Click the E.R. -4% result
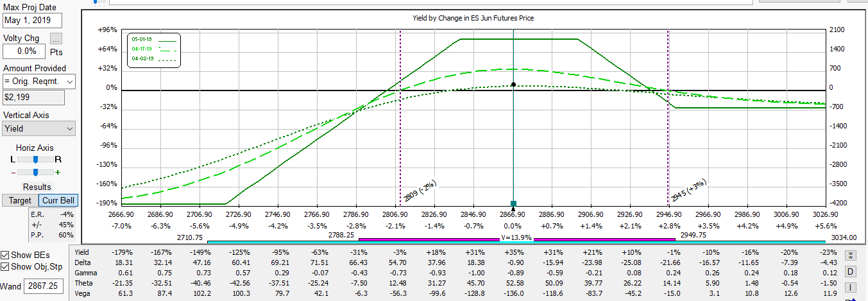The image size is (868, 301). pos(53,214)
